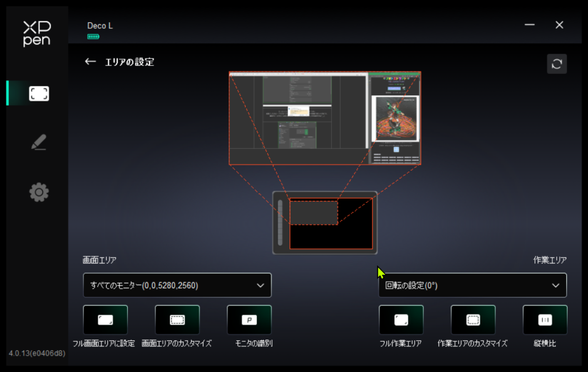This screenshot has height=372, width=588.
Task: Expand the 回転の設定(0°) rotation dropdown
Action: tap(472, 285)
